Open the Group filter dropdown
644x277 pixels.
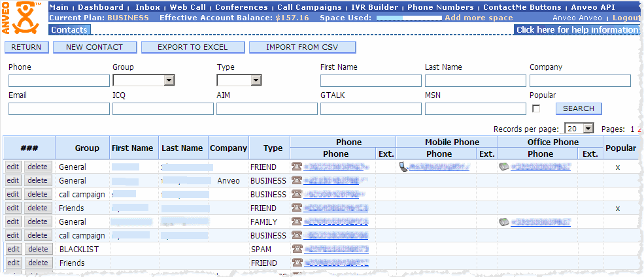click(144, 80)
